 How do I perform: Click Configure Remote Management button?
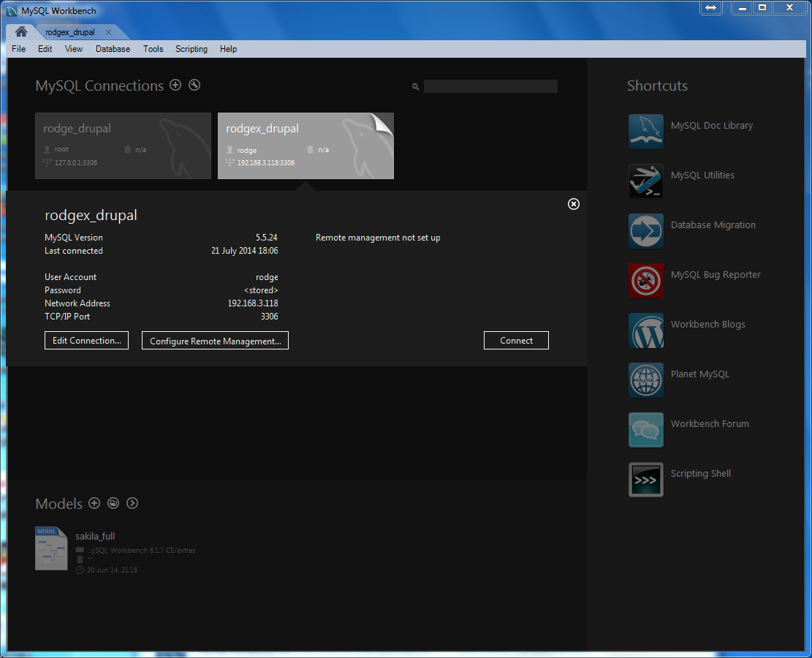(215, 341)
